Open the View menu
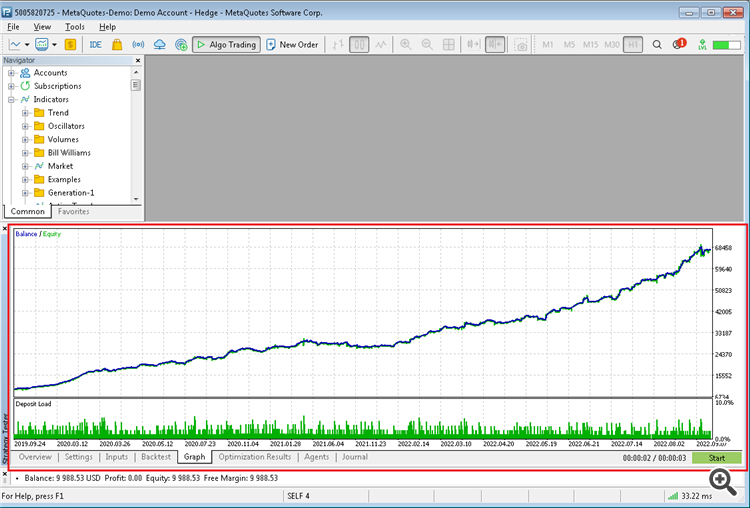This screenshot has width=750, height=508. pos(42,27)
